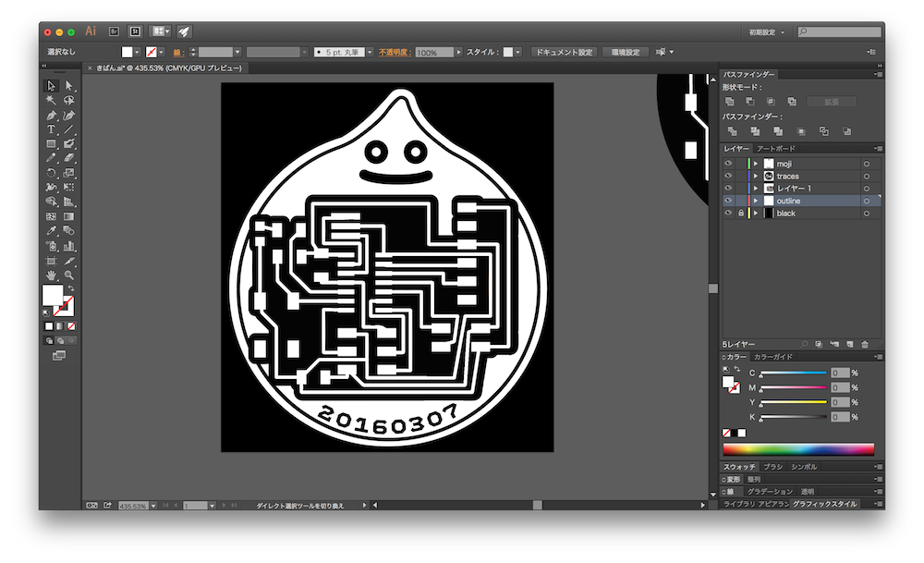Click the fill color swatch in control bar

[127, 53]
